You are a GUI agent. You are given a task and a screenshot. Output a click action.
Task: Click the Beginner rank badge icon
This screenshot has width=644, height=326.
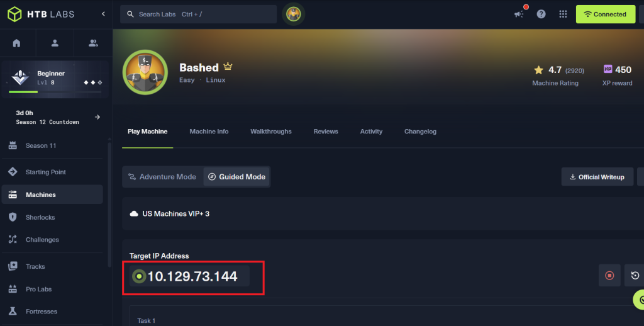19,77
